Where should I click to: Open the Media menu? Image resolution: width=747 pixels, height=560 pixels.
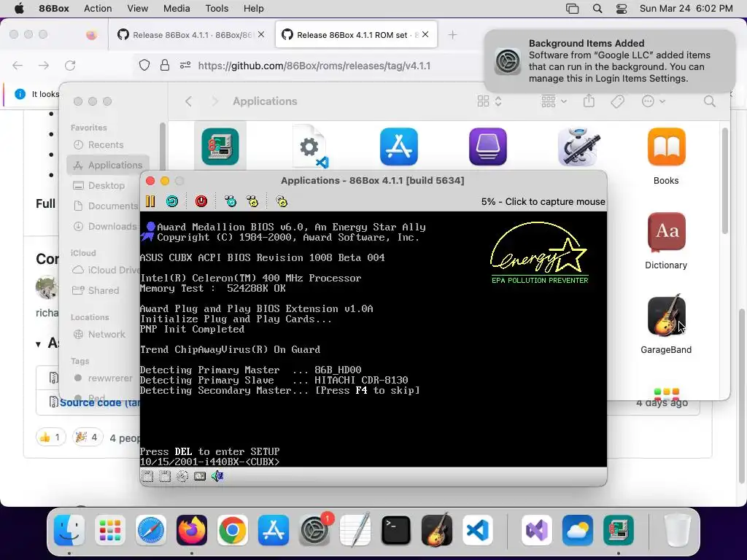click(177, 9)
